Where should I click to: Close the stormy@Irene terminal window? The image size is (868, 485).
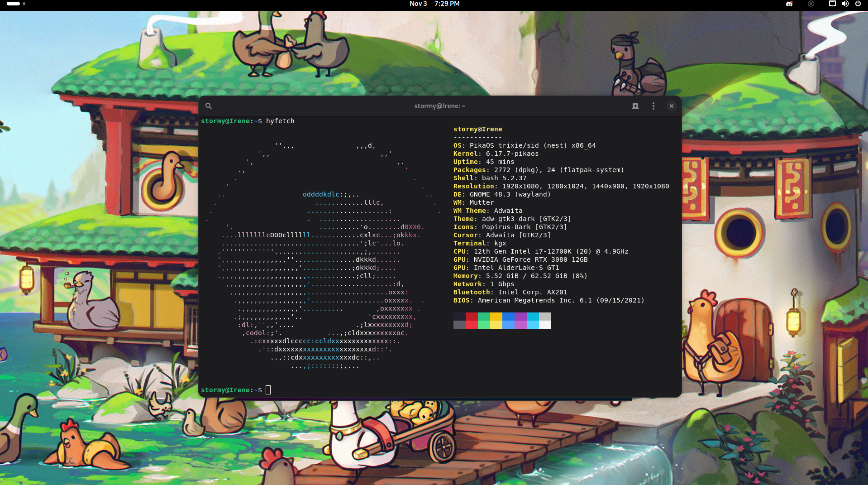671,106
